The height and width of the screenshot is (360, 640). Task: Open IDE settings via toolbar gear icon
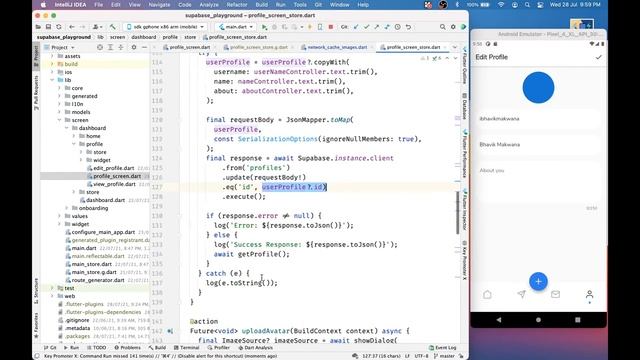(x=453, y=27)
